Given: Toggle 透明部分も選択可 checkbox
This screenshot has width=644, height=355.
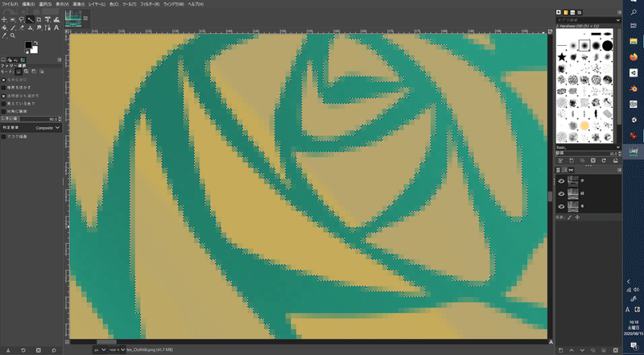Looking at the screenshot, I should (x=4, y=96).
